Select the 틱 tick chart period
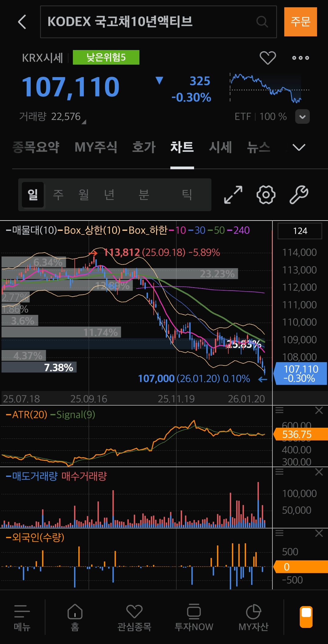The height and width of the screenshot is (644, 328). pyautogui.click(x=187, y=195)
